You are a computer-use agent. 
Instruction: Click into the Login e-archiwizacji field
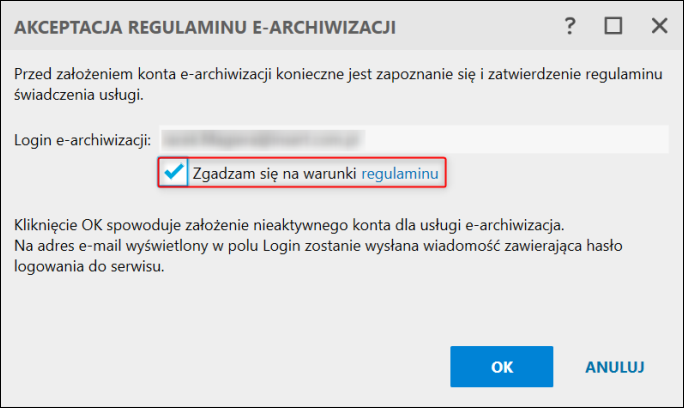coord(400,138)
